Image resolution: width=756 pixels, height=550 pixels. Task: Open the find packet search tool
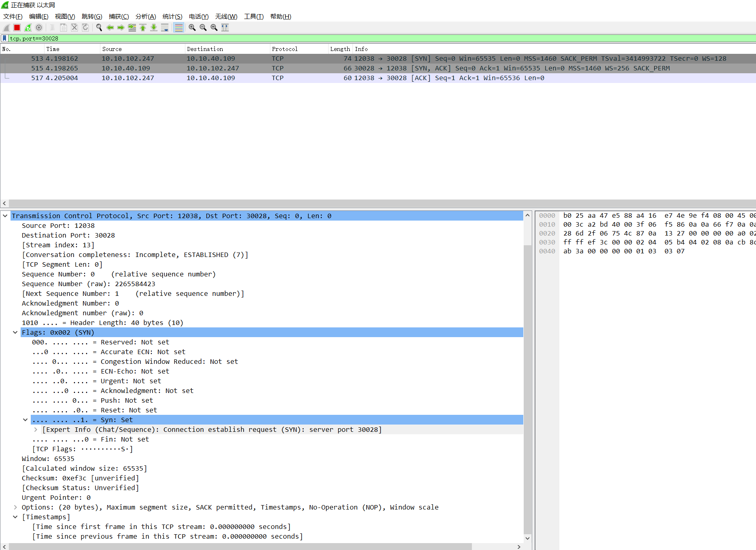coord(99,28)
